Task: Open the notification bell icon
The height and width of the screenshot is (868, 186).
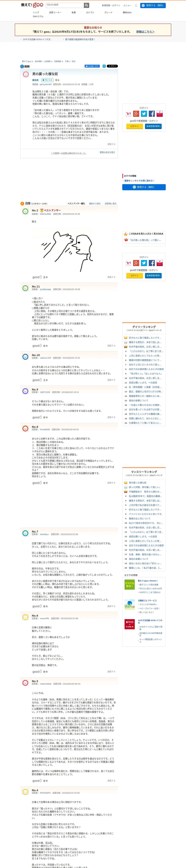Action: [x=136, y=5]
